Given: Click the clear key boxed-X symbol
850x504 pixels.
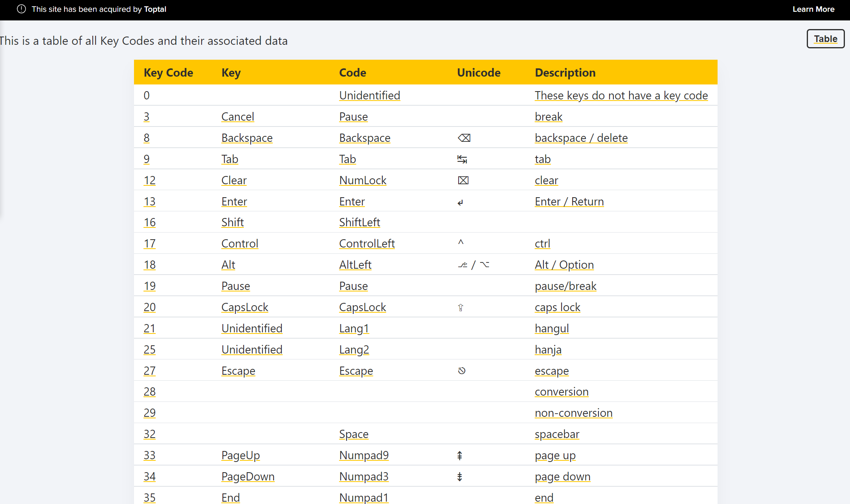Looking at the screenshot, I should pos(463,180).
